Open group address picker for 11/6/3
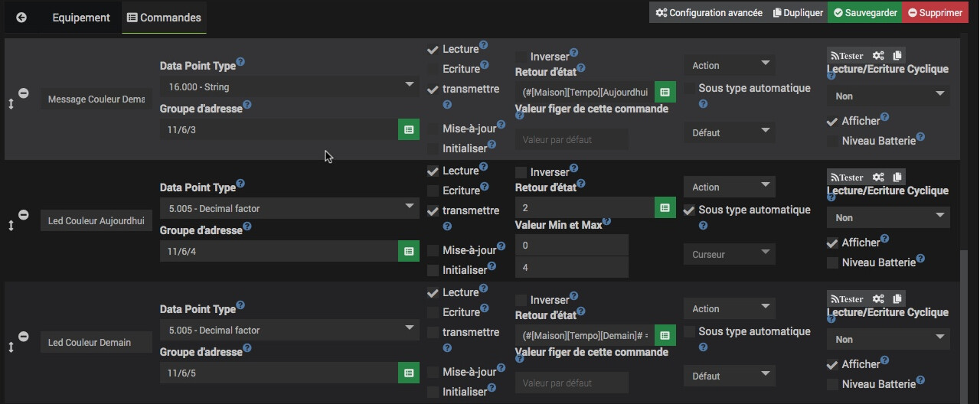This screenshot has width=980, height=404. [x=409, y=130]
